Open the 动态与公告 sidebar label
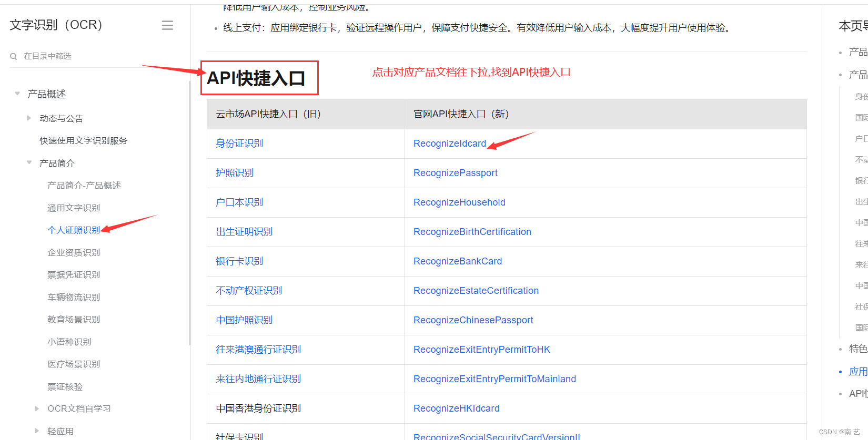 62,118
